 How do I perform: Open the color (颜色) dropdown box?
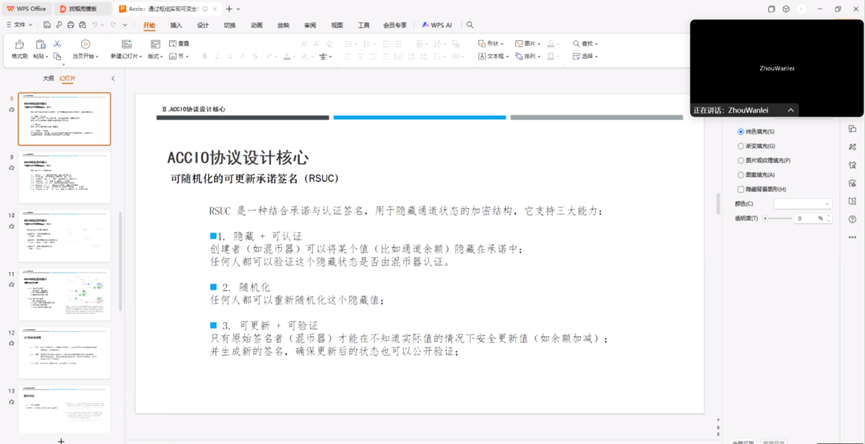coord(802,204)
